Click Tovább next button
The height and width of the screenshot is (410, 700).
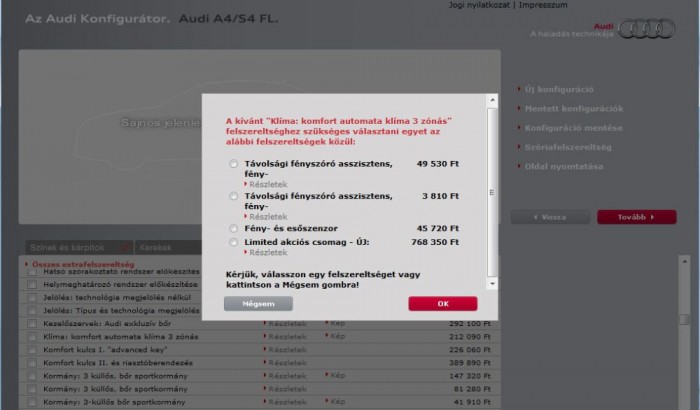(x=637, y=217)
